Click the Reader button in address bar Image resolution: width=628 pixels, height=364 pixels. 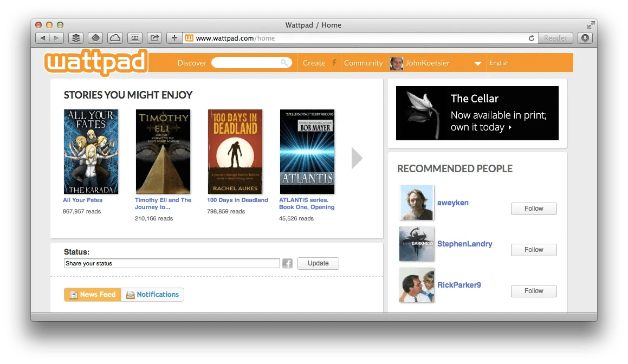point(555,38)
